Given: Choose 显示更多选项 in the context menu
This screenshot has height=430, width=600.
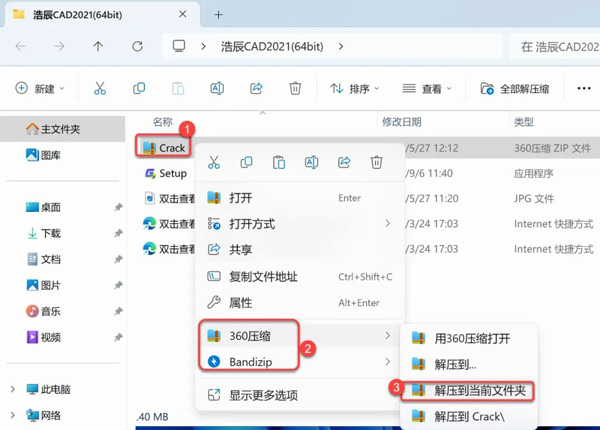Looking at the screenshot, I should (x=300, y=395).
